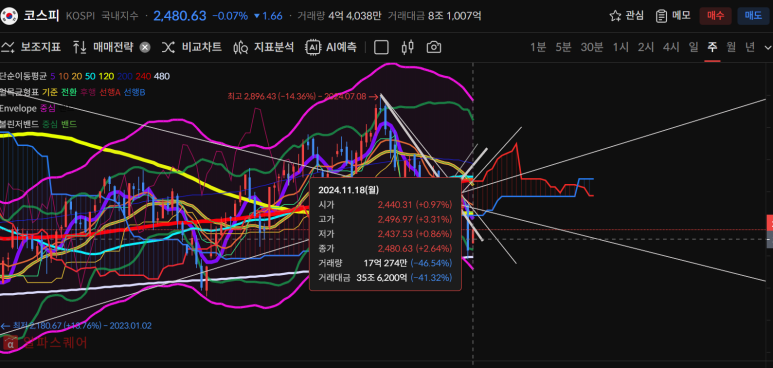Viewport: 773px width, 368px height.
Task: Toggle the 5 moving average line
Action: click(x=53, y=76)
